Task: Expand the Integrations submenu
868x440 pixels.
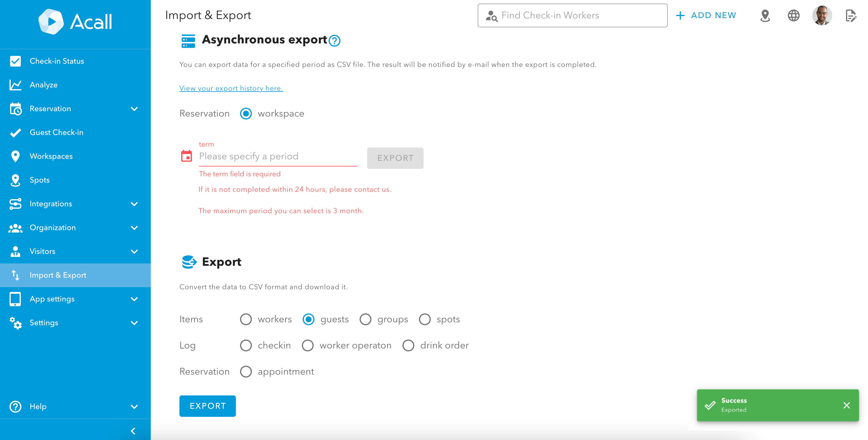Action: point(134,204)
